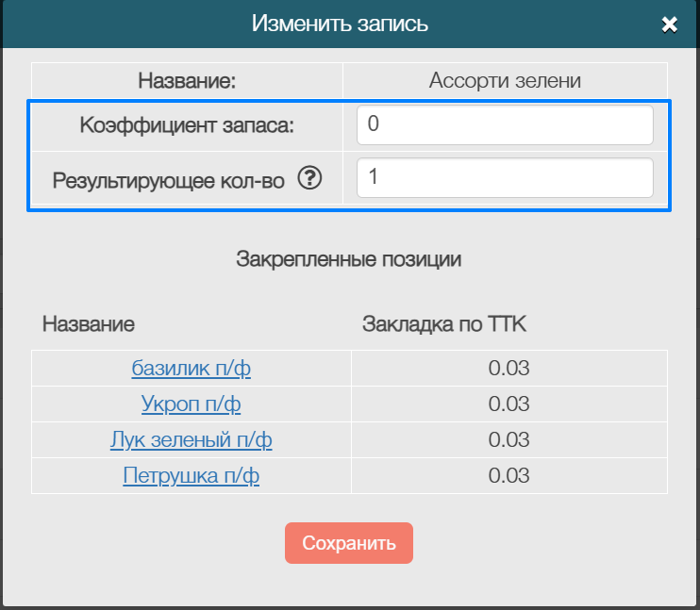The height and width of the screenshot is (610, 700).
Task: Click the Ассорти зелени name value
Action: tap(505, 81)
